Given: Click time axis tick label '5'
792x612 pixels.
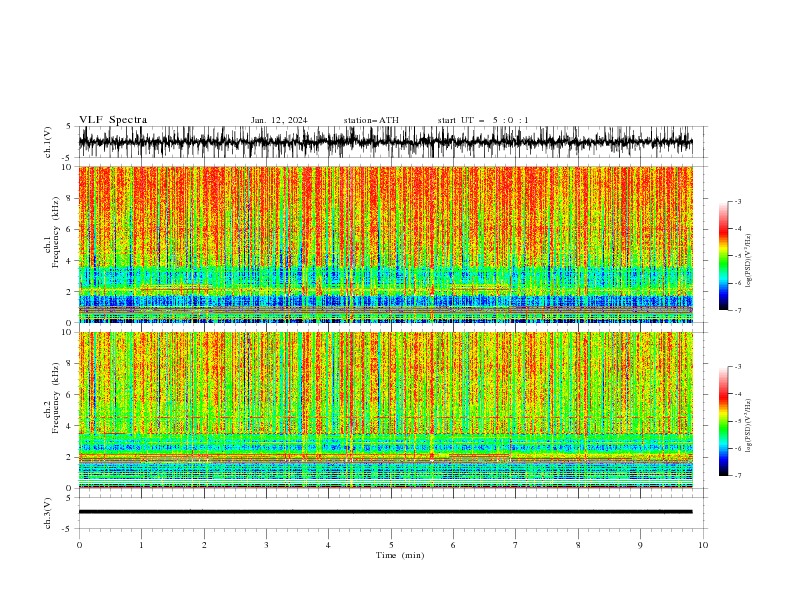Looking at the screenshot, I should [391, 545].
